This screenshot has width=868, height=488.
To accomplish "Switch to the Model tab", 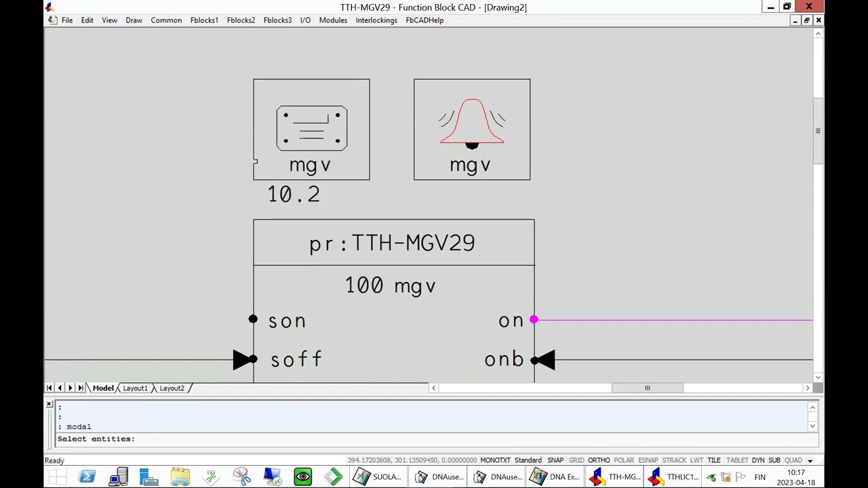I will pyautogui.click(x=103, y=388).
